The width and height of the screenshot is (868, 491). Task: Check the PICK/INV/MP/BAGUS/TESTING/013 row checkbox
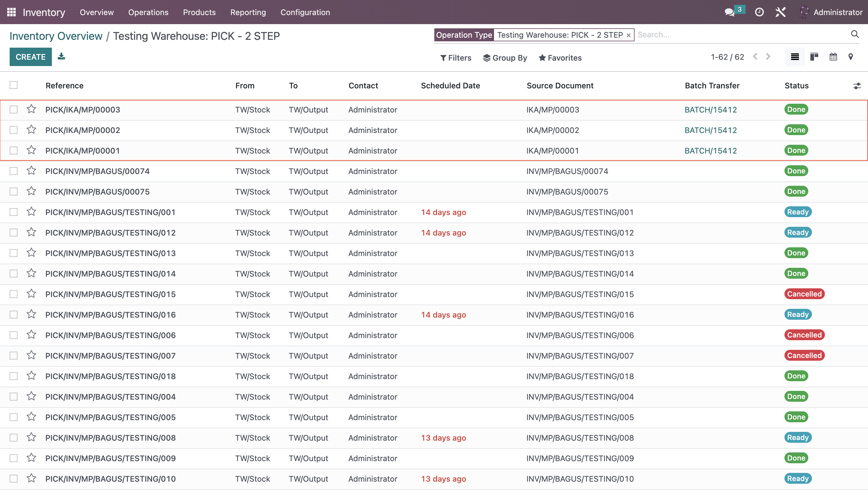[14, 253]
